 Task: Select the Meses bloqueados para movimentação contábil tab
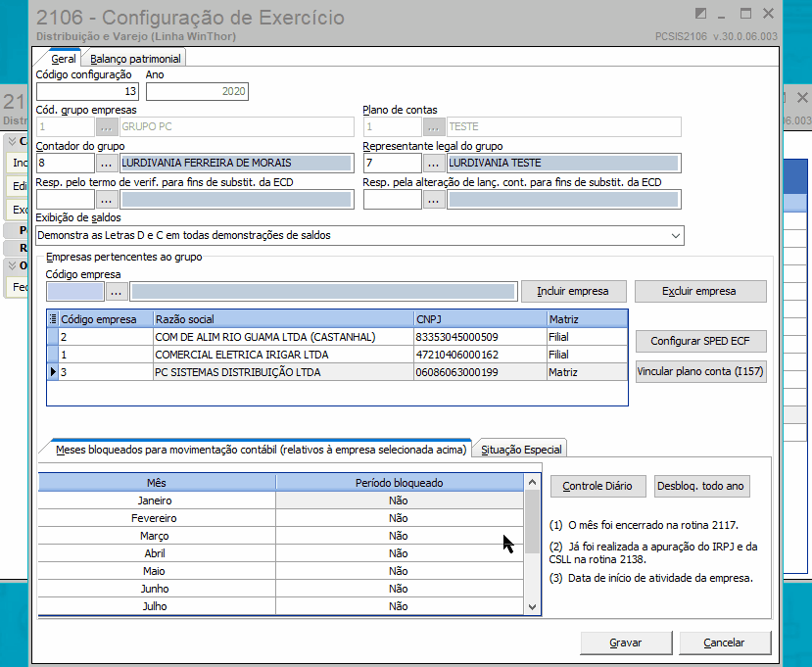pos(261,450)
